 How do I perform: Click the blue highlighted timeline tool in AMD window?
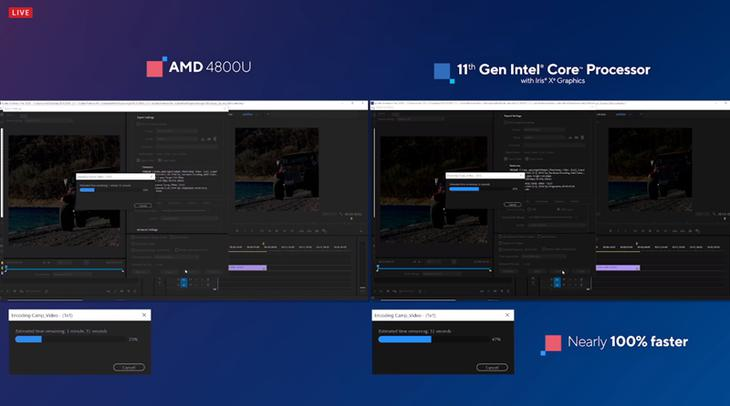tap(184, 282)
